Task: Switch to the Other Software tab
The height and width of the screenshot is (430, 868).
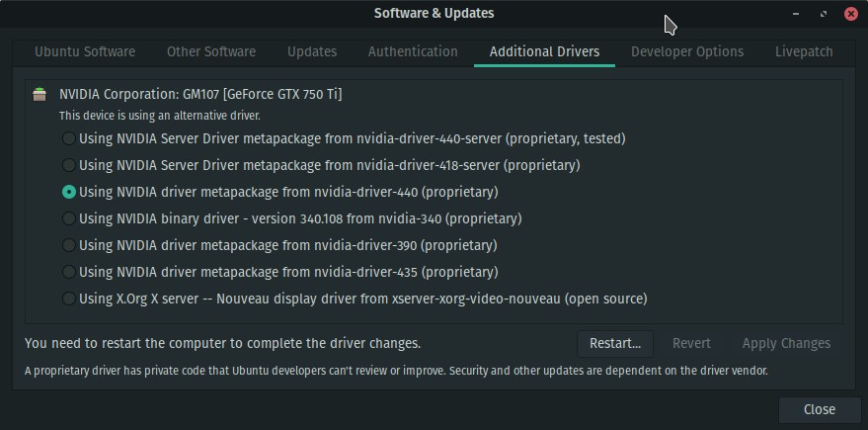Action: (x=211, y=52)
